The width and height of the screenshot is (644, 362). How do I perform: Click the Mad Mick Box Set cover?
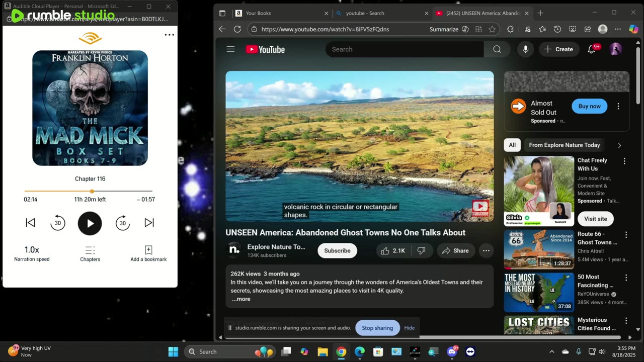click(90, 108)
